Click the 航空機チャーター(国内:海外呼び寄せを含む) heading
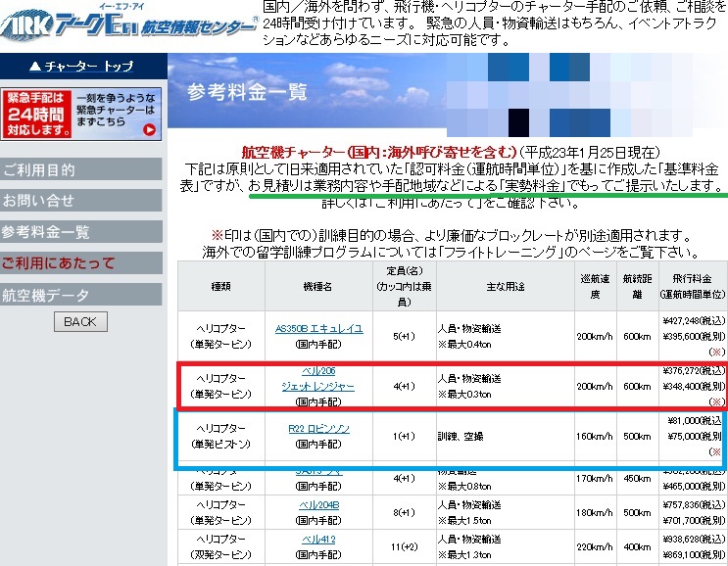This screenshot has width=728, height=566. 379,152
